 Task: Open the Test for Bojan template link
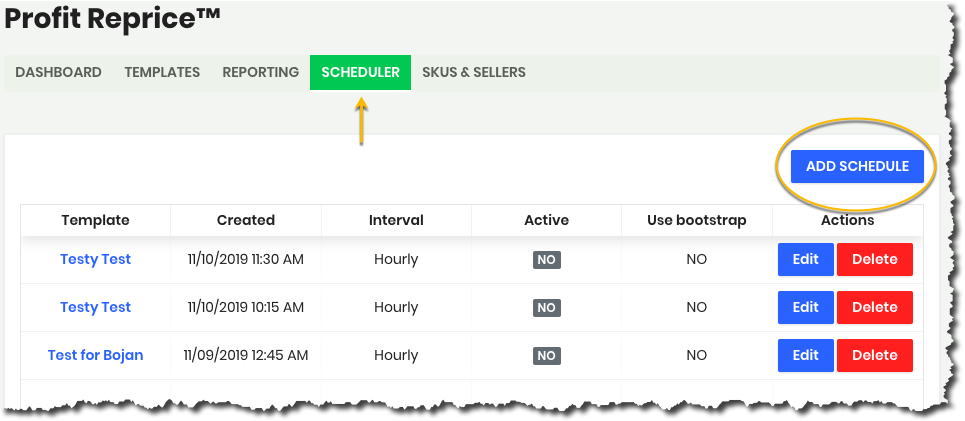(95, 355)
